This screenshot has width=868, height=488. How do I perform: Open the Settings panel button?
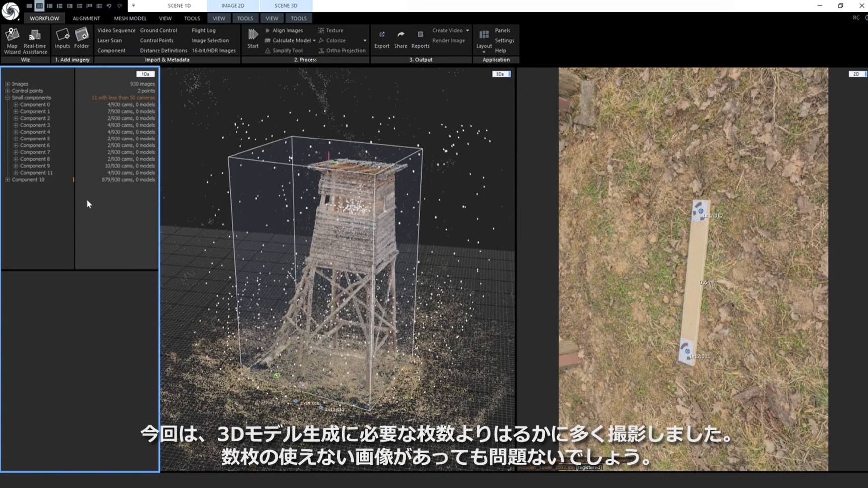coord(504,40)
